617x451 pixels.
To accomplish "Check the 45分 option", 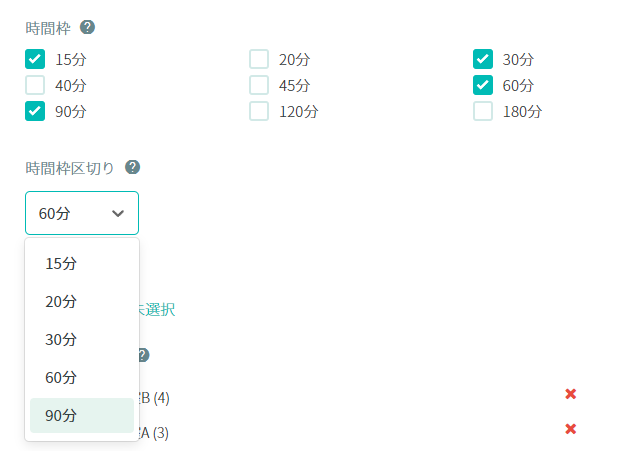I will click(259, 85).
